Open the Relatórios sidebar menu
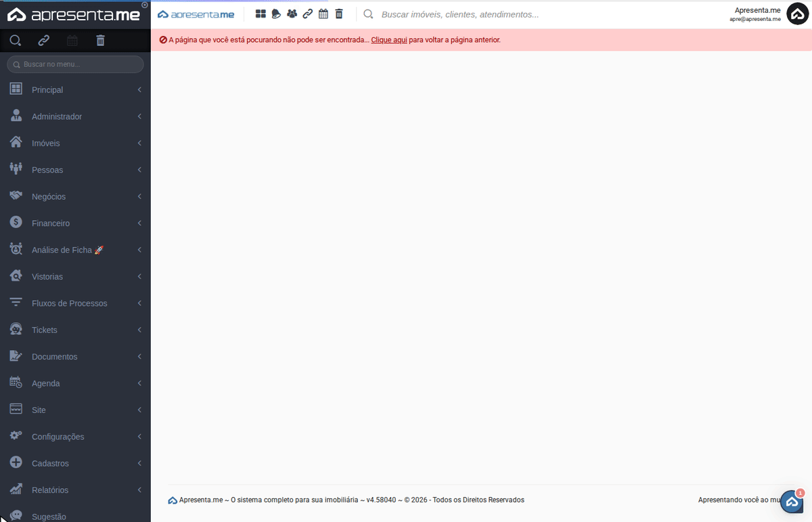 click(x=50, y=490)
